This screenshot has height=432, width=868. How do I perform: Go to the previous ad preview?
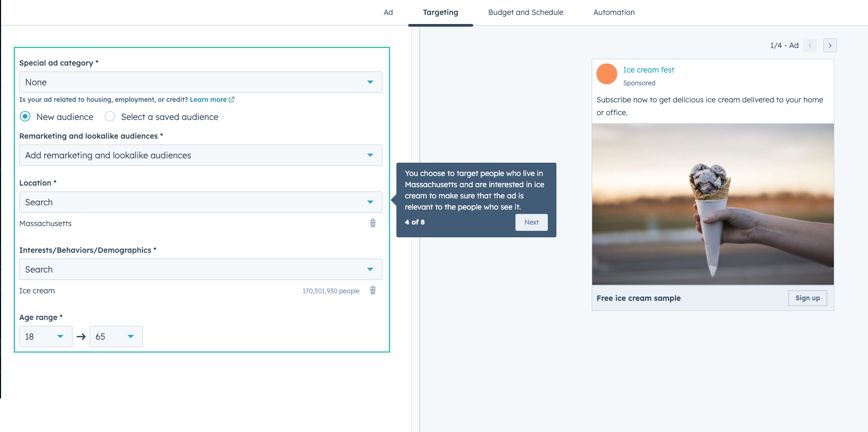[809, 45]
